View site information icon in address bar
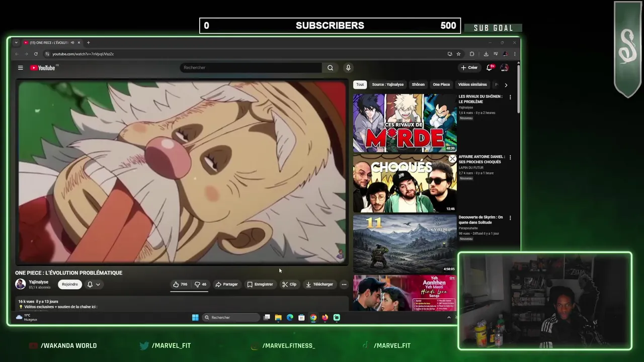The image size is (644, 362). 47,54
